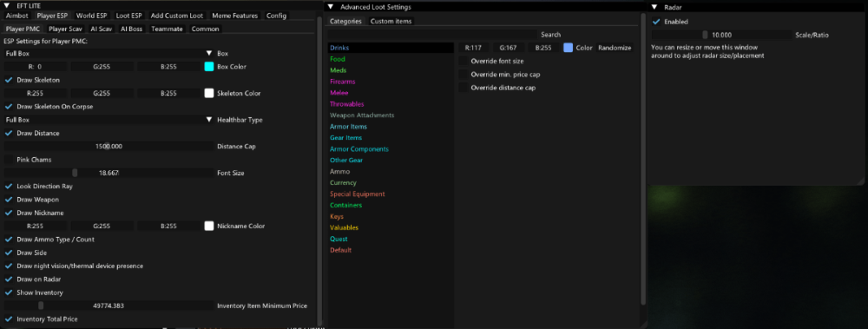Image resolution: width=868 pixels, height=329 pixels.
Task: Select the Drinks loot category
Action: (391, 48)
